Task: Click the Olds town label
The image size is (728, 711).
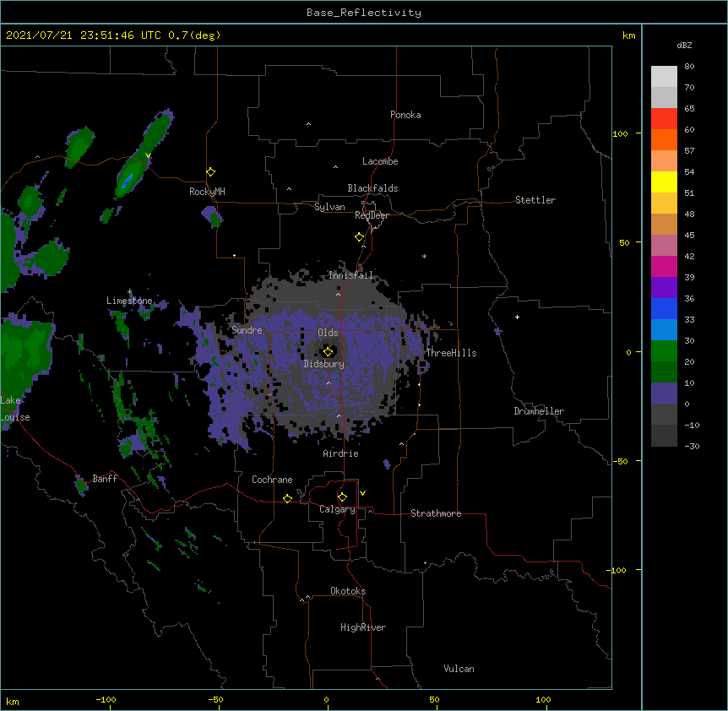Action: coord(328,333)
